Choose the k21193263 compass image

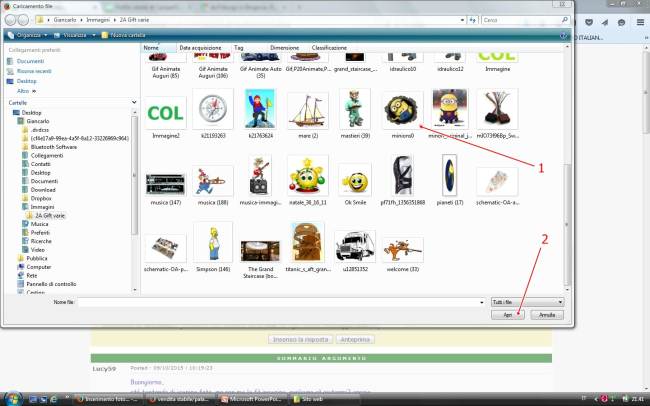coord(211,110)
